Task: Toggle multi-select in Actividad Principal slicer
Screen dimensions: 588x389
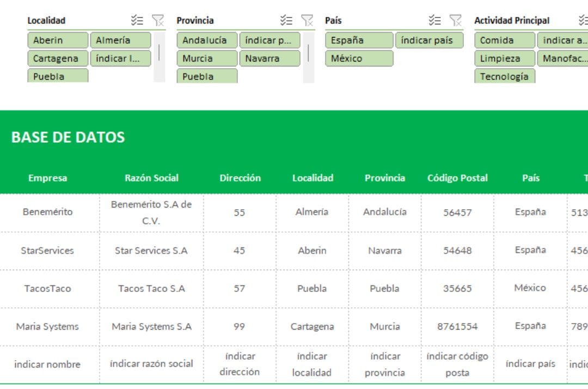Action: tap(583, 20)
